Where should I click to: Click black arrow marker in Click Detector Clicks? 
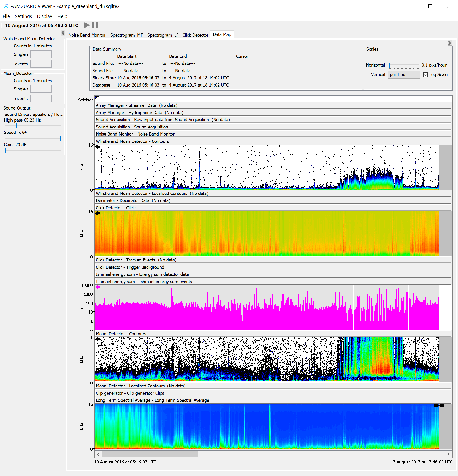(x=98, y=213)
